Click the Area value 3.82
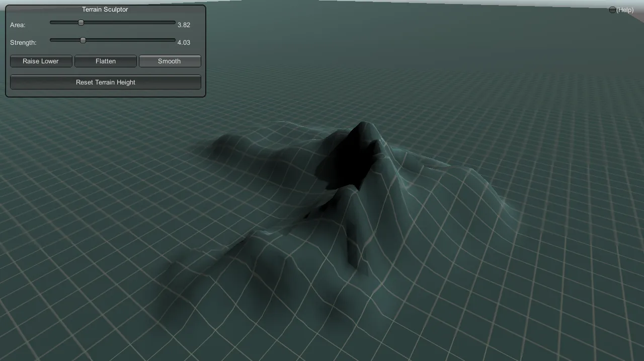The height and width of the screenshot is (361, 644). point(184,25)
